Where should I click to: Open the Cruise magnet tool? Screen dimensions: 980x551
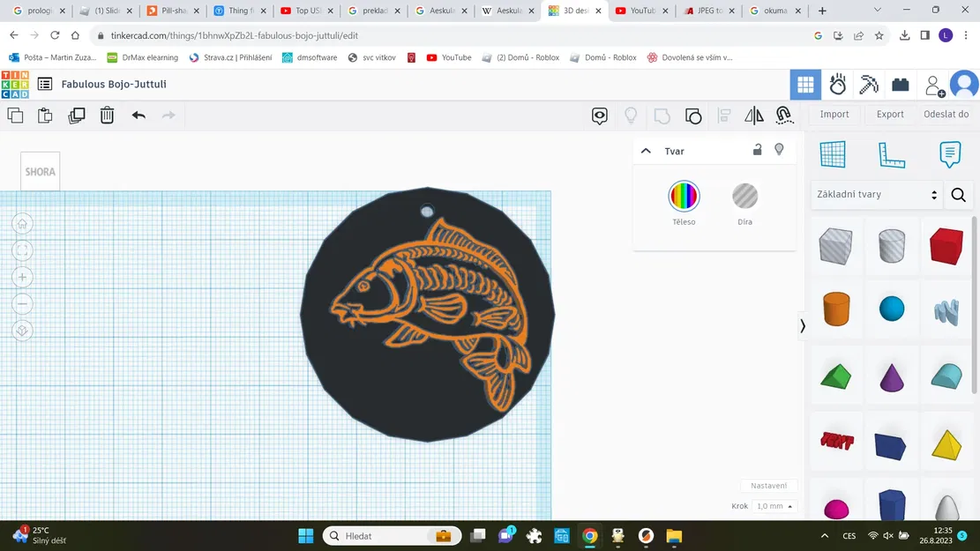784,115
